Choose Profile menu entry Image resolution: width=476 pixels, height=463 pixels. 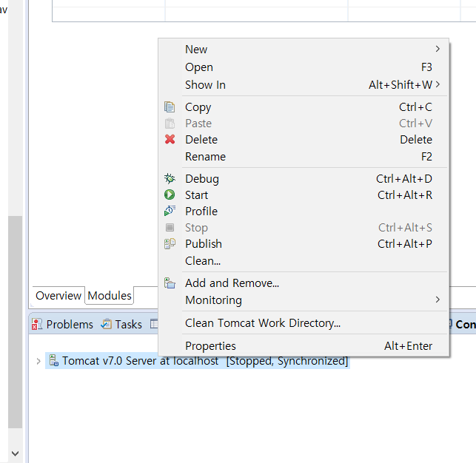coord(304,212)
